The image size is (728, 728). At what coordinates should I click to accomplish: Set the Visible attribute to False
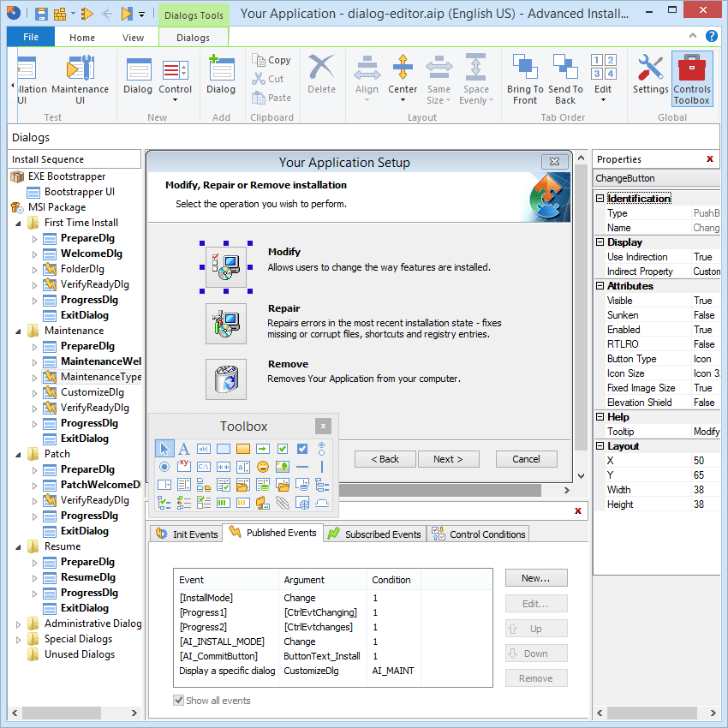coord(702,300)
